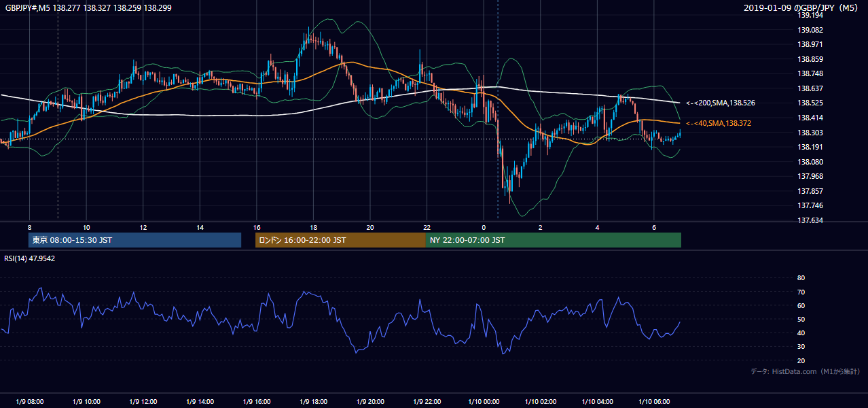Click the 1/10 04:00 bottom time label
Image resolution: width=868 pixels, height=408 pixels.
(598, 402)
